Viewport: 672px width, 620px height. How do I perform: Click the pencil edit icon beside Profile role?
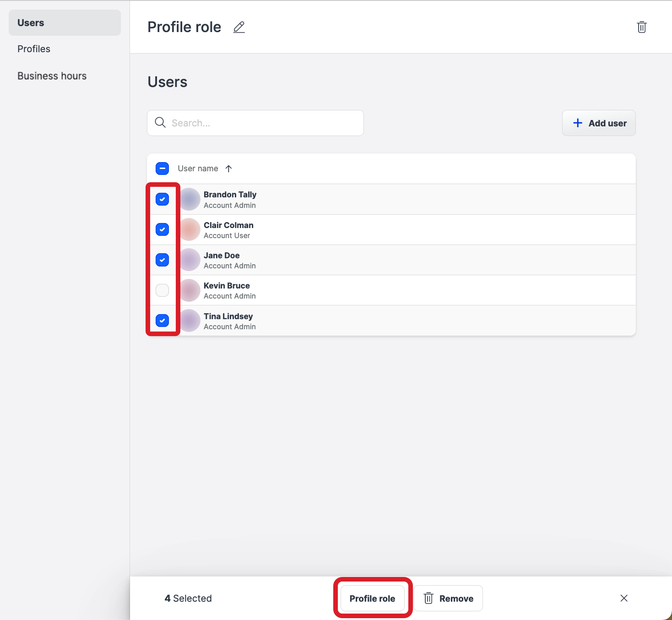(239, 27)
